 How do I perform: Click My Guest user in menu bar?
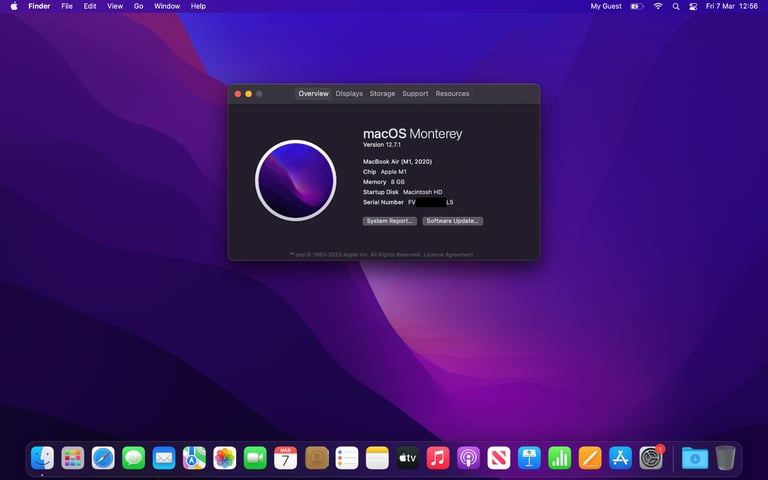(606, 6)
